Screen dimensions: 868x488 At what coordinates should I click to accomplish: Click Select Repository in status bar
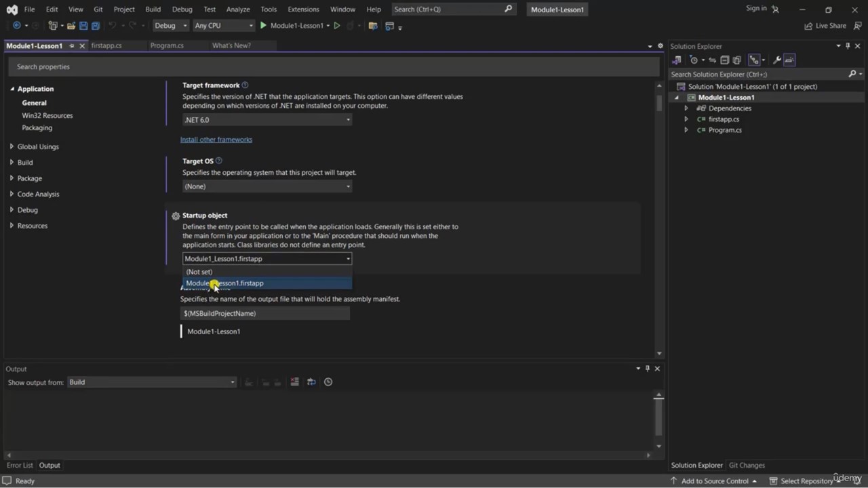coord(806,481)
